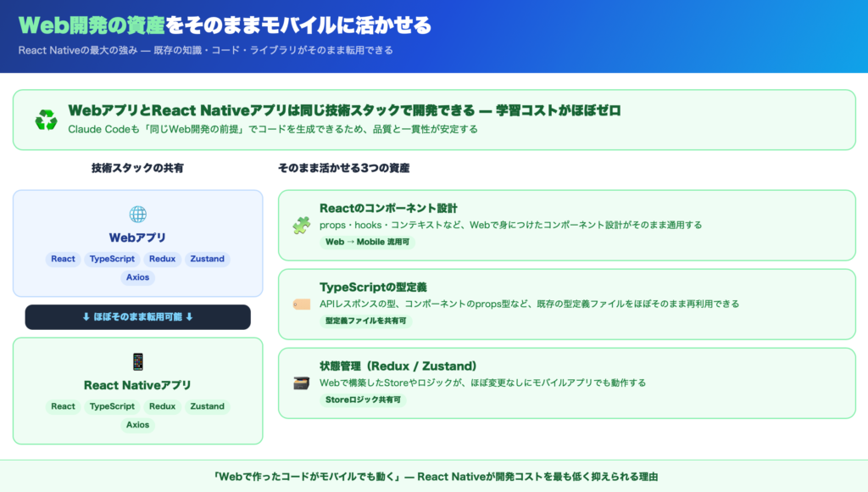Select the Zustand tag in the React Nativeアプリ card
Screen dimensions: 868x492
click(208, 407)
